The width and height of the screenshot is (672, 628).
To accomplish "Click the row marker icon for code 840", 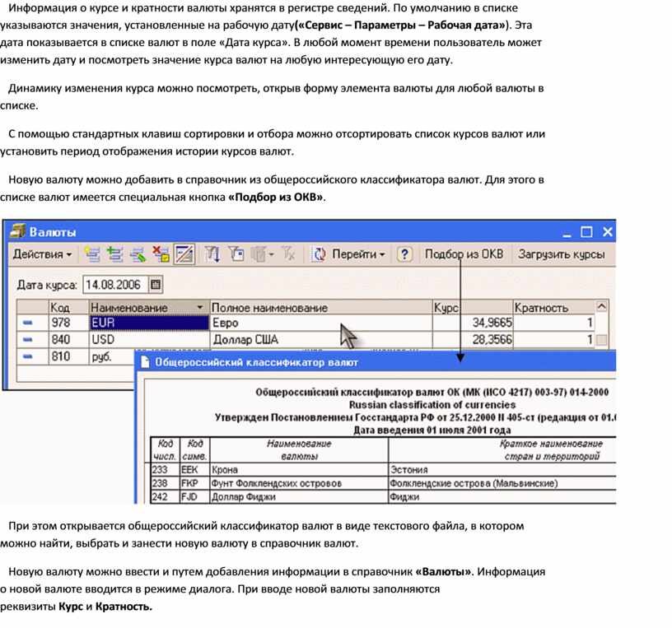I will coord(27,340).
